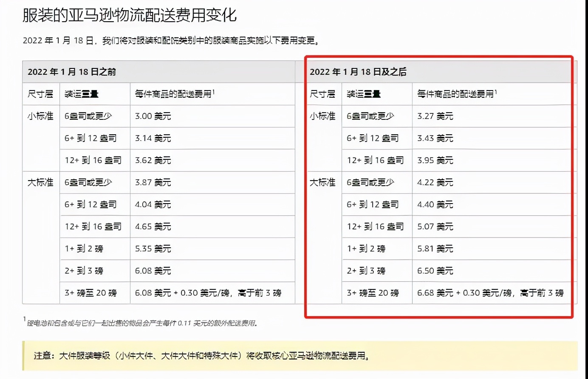The width and height of the screenshot is (588, 379).
Task: Select 尺寸层 column header in the 之前 table
Action: coord(40,94)
